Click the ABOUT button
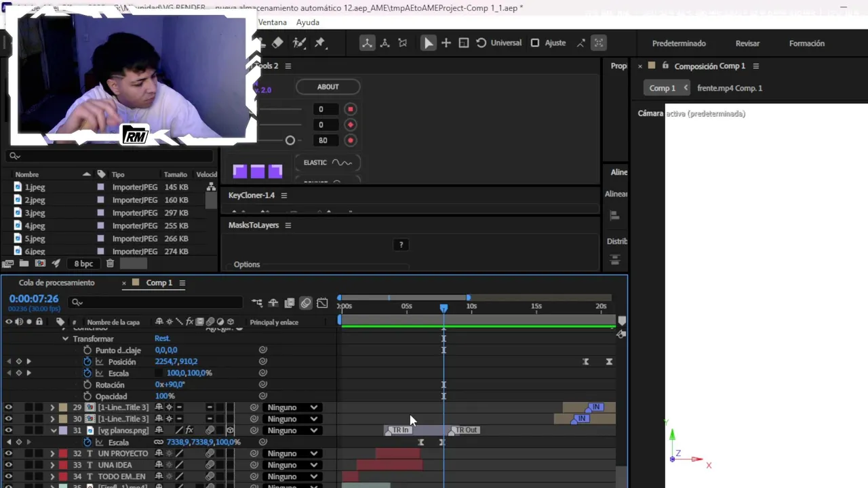This screenshot has height=488, width=868. point(328,87)
